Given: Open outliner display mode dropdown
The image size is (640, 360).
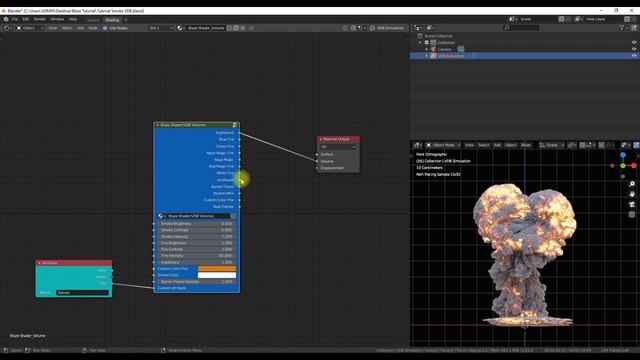Looking at the screenshot, I should [x=431, y=28].
